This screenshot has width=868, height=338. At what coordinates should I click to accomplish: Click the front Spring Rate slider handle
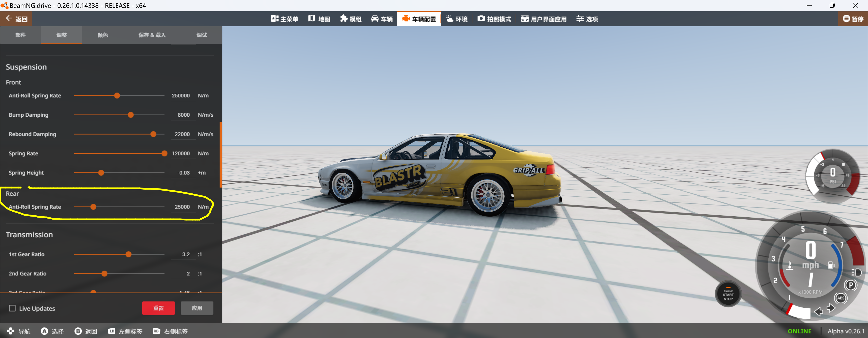[x=165, y=153]
